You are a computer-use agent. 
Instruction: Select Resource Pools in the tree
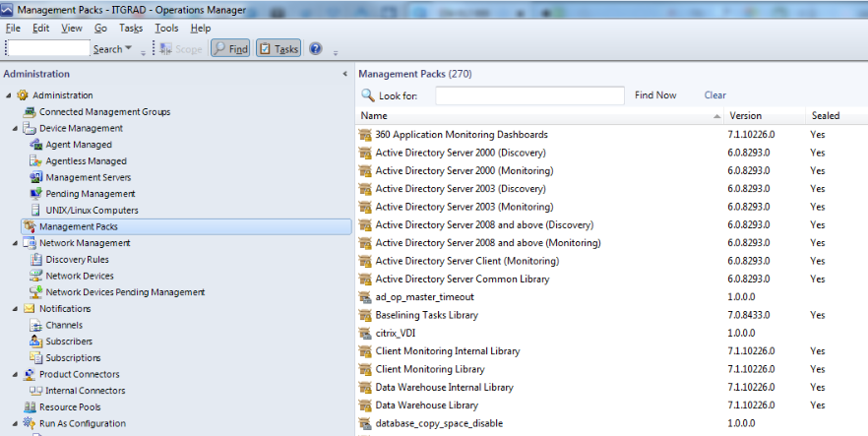point(70,407)
